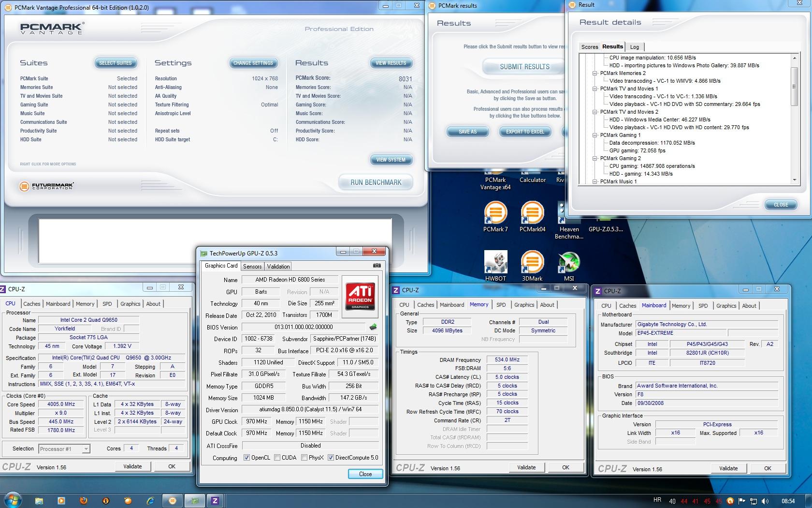Screen dimensions: 812x508
Task: Collapse the PCMark Memories 2 tree node
Action: pyautogui.click(x=595, y=73)
